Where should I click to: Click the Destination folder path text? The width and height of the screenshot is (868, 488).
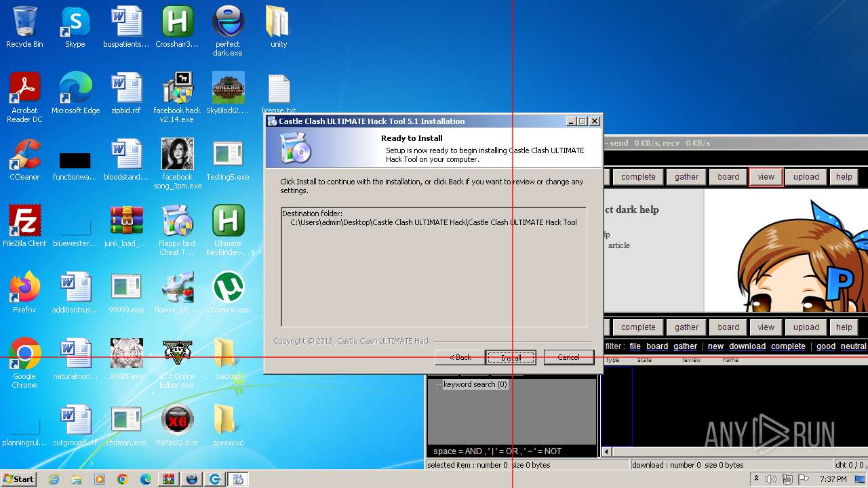tap(433, 222)
